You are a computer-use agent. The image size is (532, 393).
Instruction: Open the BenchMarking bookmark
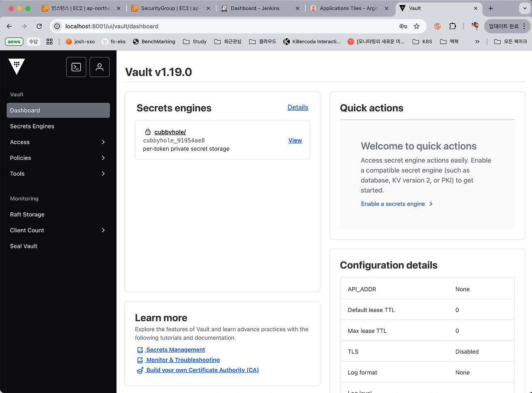(x=154, y=42)
